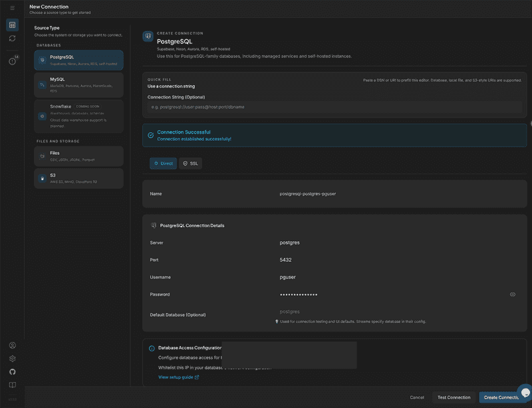This screenshot has height=408, width=532.
Task: Click the Connection Successful checkmark icon
Action: point(151,136)
